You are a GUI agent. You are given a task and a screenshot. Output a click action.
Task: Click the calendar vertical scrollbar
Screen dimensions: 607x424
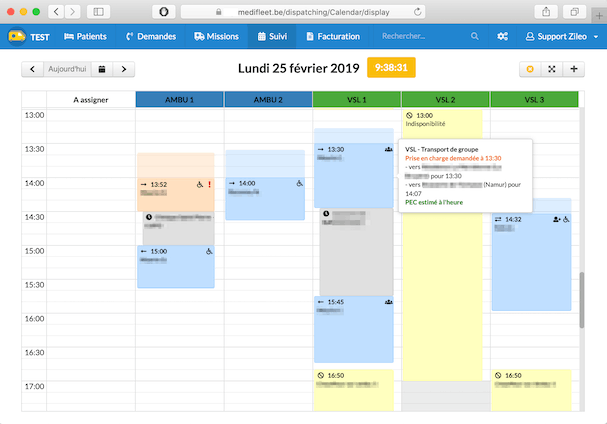(582, 300)
